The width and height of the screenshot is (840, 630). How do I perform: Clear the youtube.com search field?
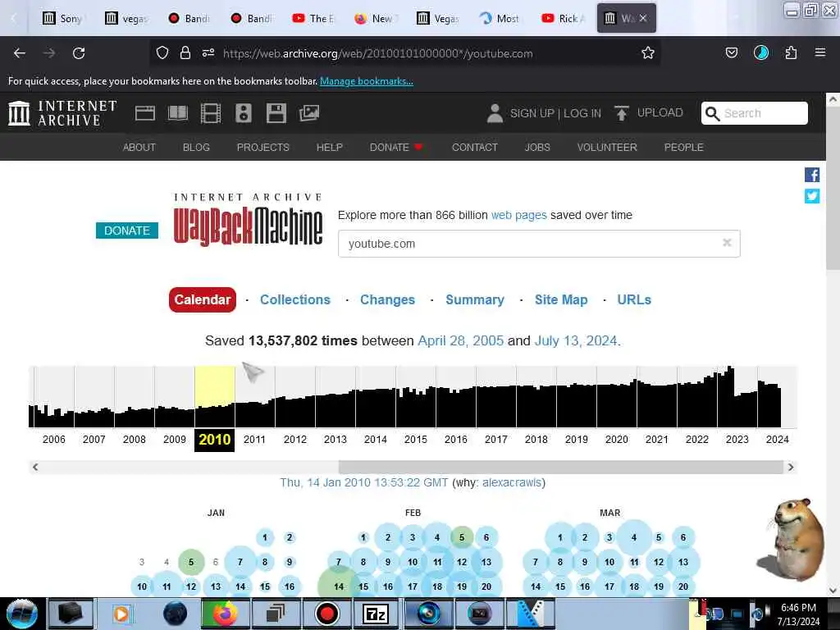coord(727,243)
